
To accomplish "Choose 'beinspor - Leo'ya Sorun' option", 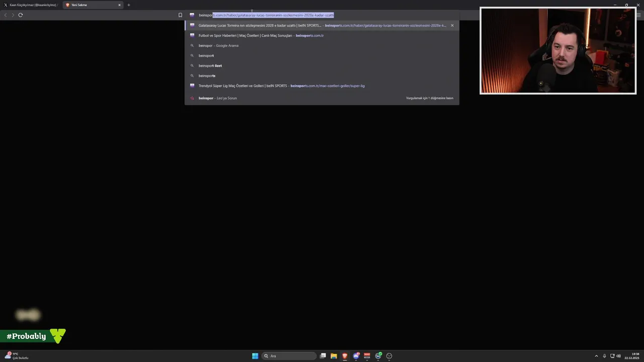I will click(x=322, y=98).
